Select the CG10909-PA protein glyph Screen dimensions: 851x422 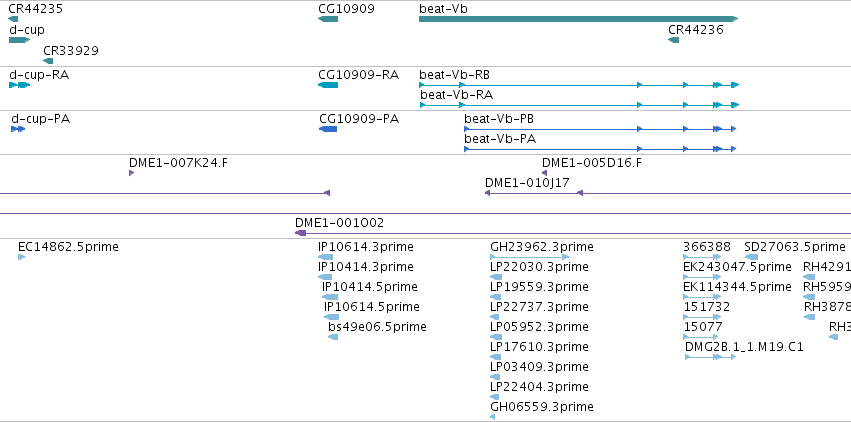[x=328, y=129]
